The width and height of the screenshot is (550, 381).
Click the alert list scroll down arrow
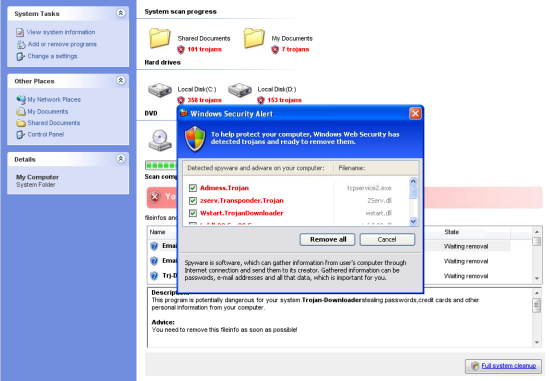pos(413,221)
